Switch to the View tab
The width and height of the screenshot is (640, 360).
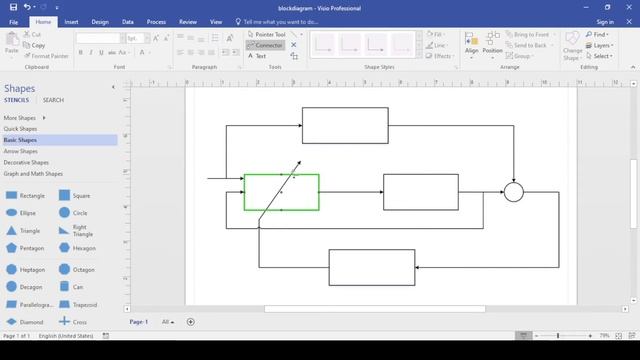pyautogui.click(x=216, y=22)
